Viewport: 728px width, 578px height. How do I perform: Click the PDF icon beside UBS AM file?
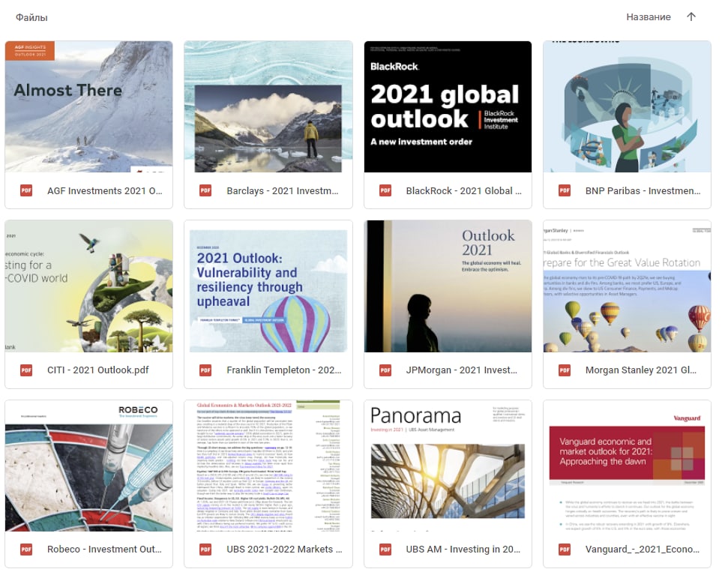385,550
